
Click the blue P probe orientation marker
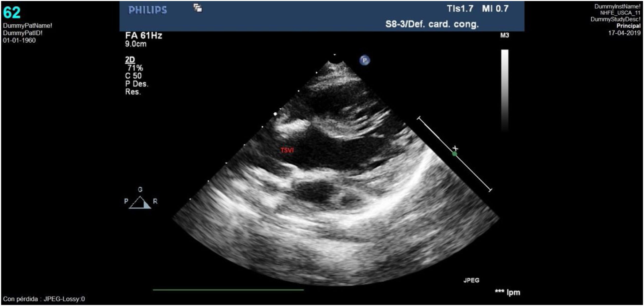(x=365, y=60)
